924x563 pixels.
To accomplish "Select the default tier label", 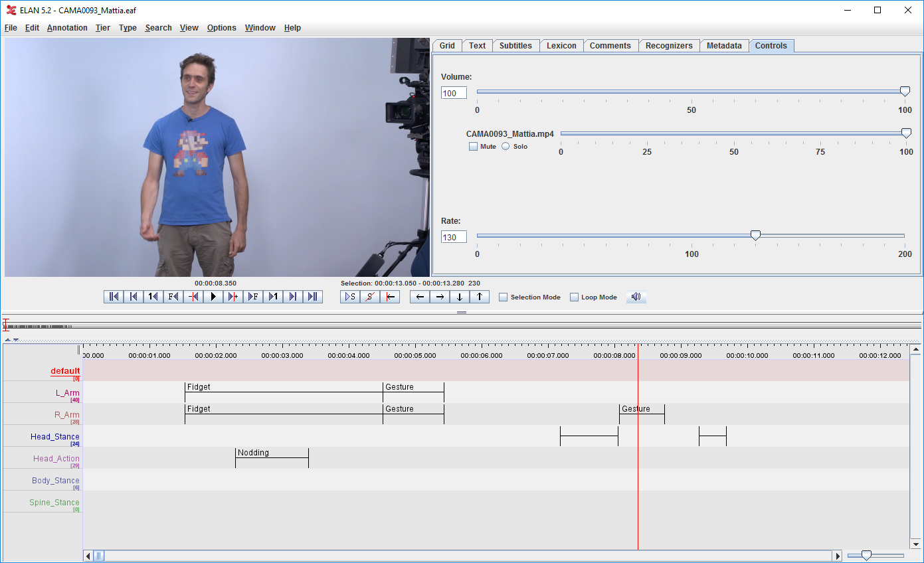I will 65,371.
